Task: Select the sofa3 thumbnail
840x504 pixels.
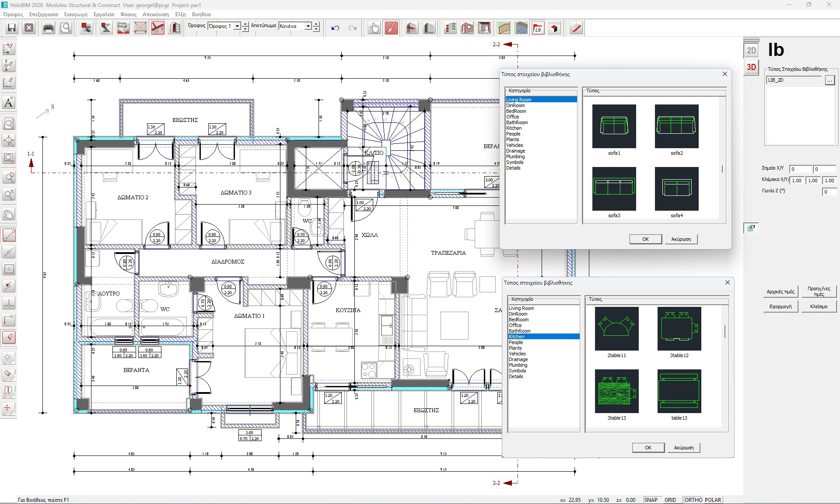Action: (614, 189)
